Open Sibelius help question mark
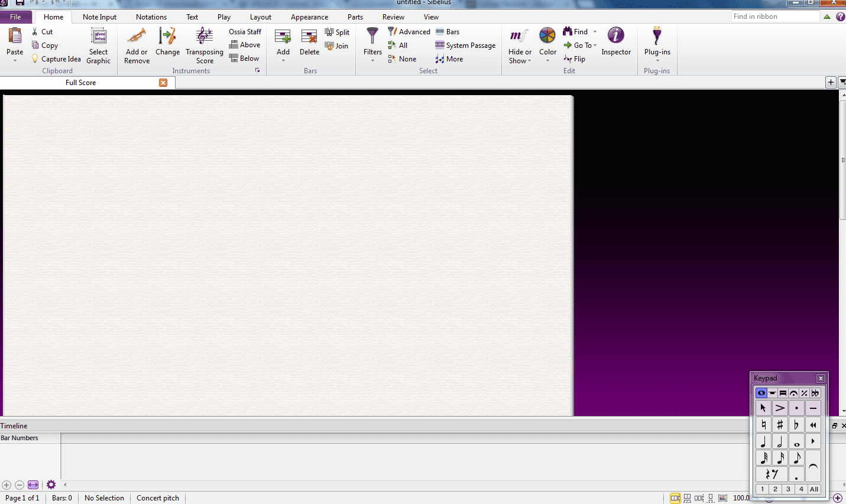The width and height of the screenshot is (846, 504). tap(840, 17)
